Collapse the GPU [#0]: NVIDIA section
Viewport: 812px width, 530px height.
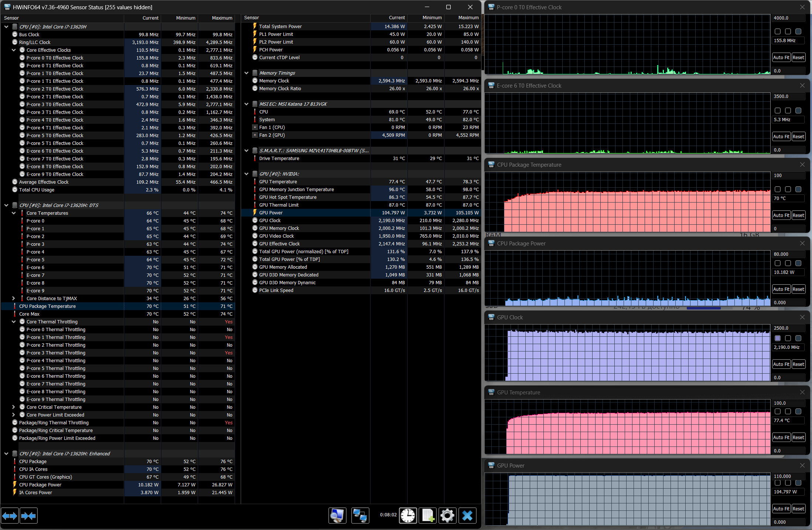pyautogui.click(x=246, y=174)
